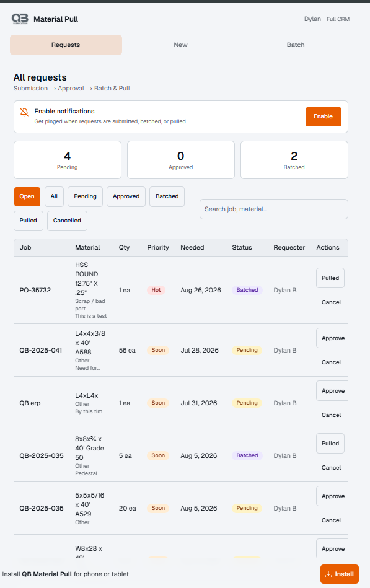Filter by Open requests
Screen dimensions: 370x588
tap(27, 196)
